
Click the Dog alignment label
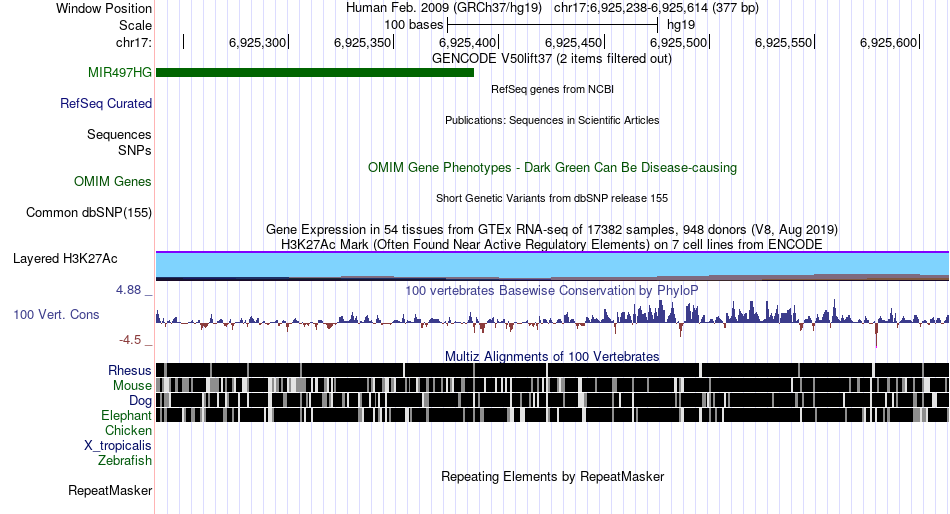tap(141, 401)
